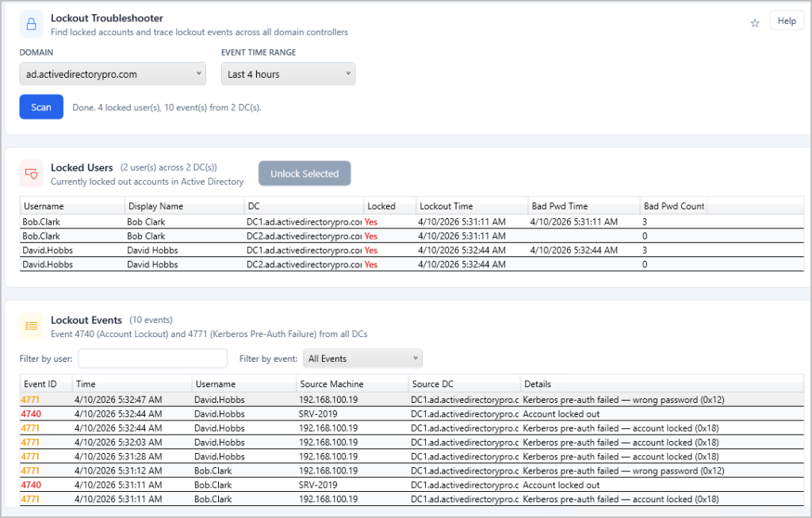Click the Bad Pwd Count column header
The width and height of the screenshot is (812, 518).
pos(674,206)
